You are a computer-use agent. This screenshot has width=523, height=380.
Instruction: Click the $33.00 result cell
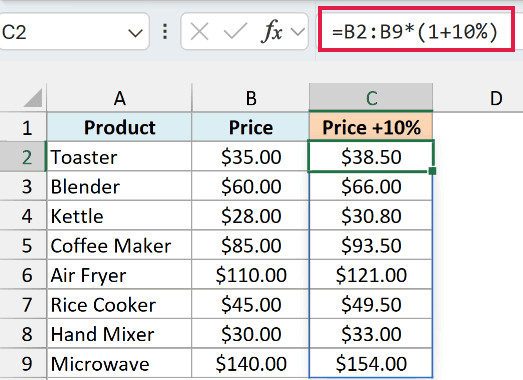coord(371,334)
